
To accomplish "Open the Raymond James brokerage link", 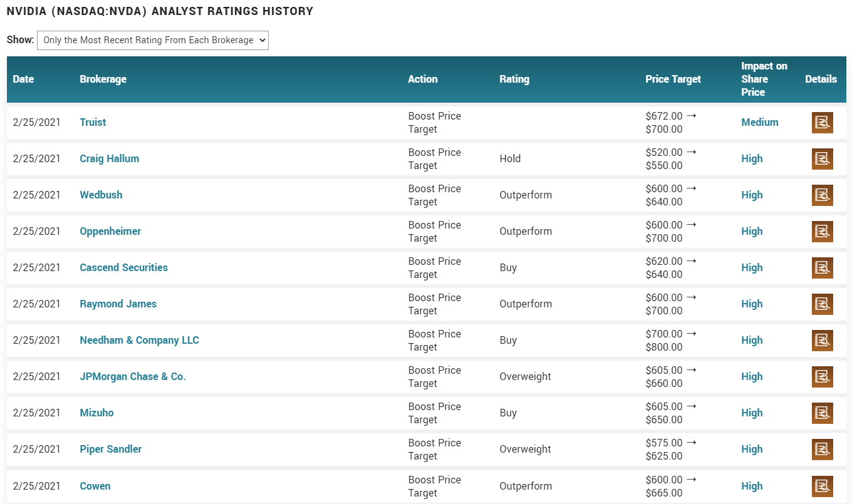I will point(118,304).
